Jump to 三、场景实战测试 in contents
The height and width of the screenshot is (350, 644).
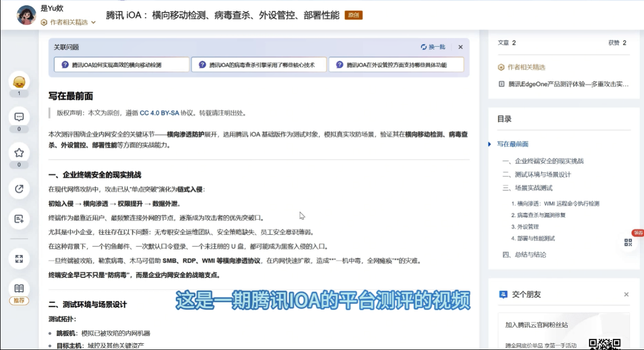pos(527,188)
